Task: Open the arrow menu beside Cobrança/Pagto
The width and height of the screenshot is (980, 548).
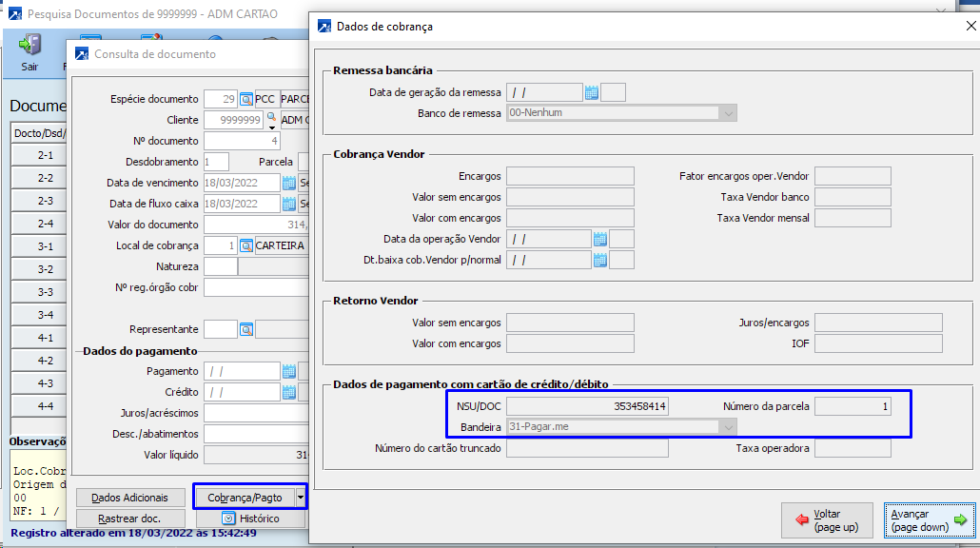Action: tap(301, 497)
